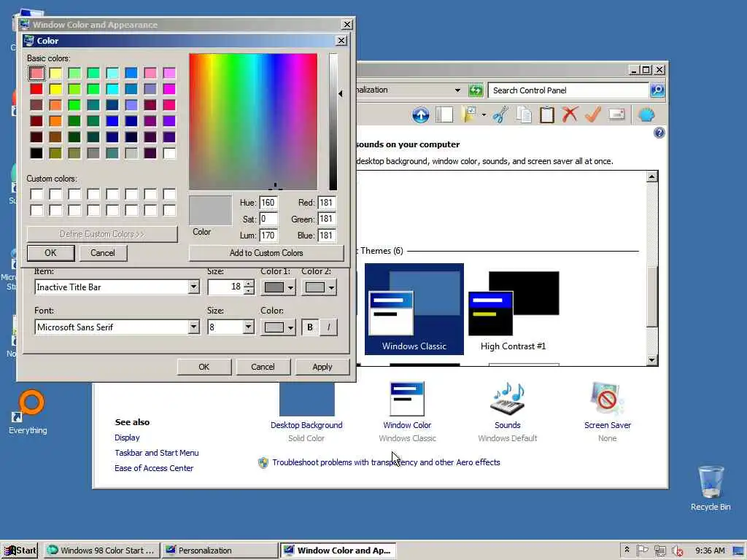The height and width of the screenshot is (560, 747).
Task: Click Add to Custom Colors button
Action: [266, 253]
